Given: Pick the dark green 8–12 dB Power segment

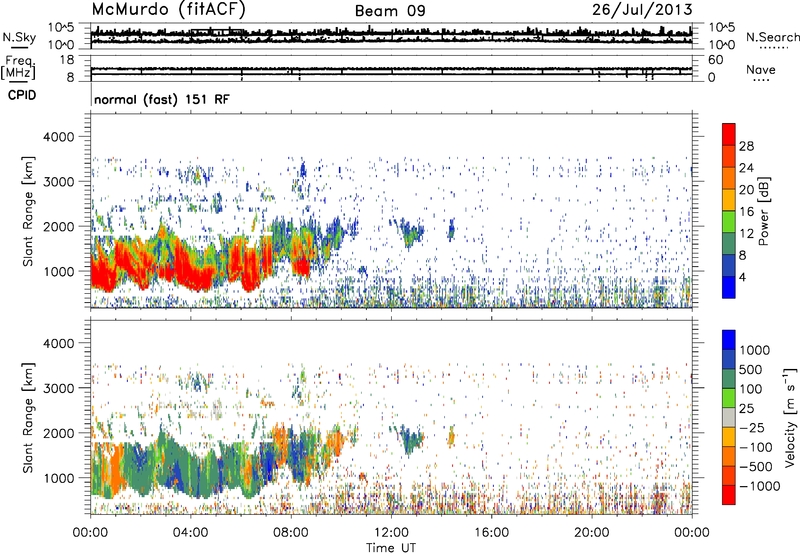Looking at the screenshot, I should (x=729, y=244).
